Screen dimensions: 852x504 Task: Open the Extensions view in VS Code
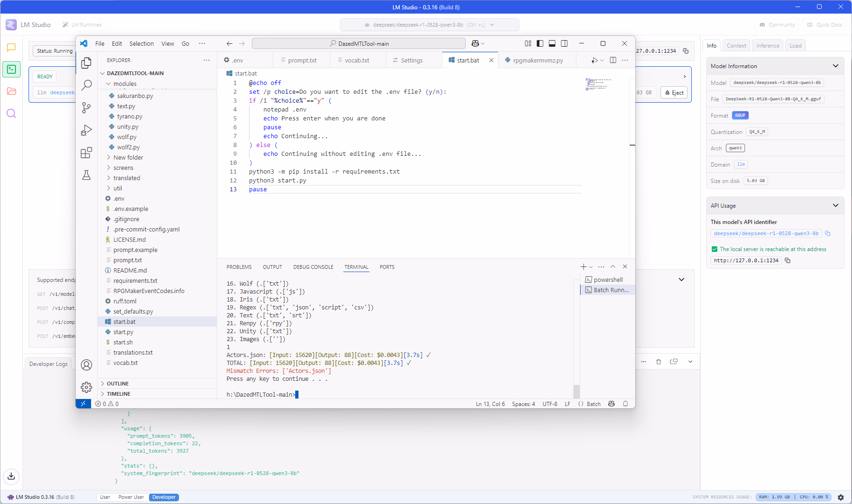tap(86, 153)
